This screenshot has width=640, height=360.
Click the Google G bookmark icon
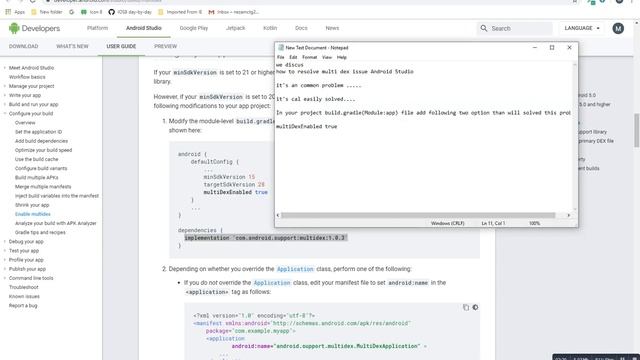tap(71, 12)
